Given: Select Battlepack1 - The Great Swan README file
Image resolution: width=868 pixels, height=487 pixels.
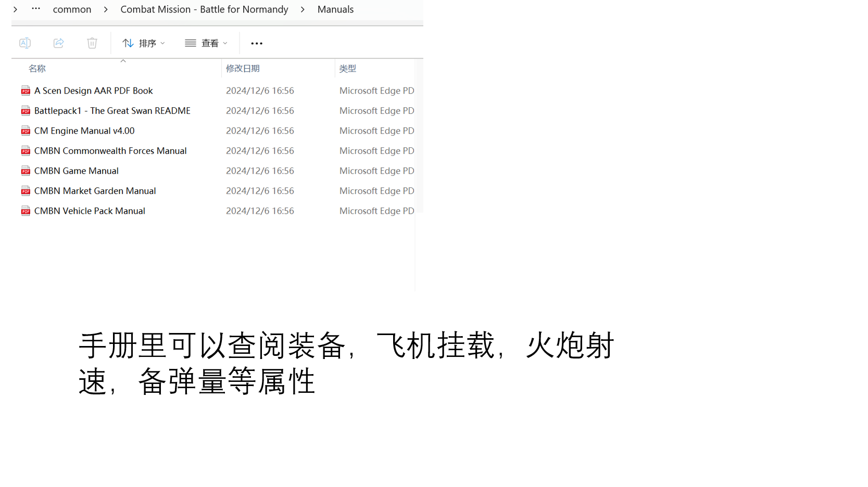Looking at the screenshot, I should coord(112,111).
